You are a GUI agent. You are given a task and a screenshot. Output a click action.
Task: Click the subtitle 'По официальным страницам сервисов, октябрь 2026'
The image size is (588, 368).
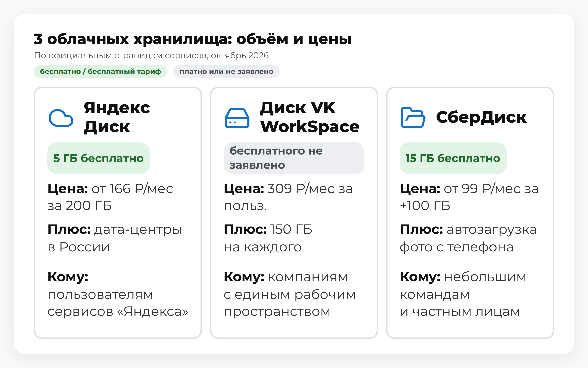(151, 56)
